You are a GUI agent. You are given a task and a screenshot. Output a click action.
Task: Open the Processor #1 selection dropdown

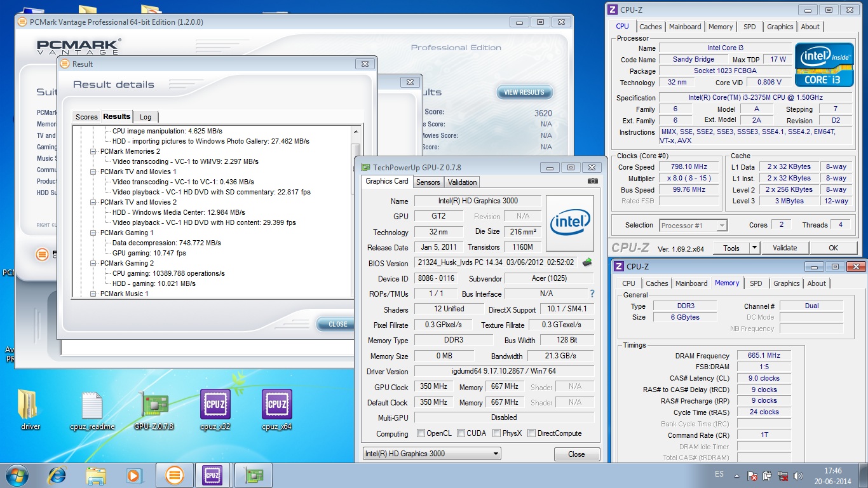click(x=693, y=225)
